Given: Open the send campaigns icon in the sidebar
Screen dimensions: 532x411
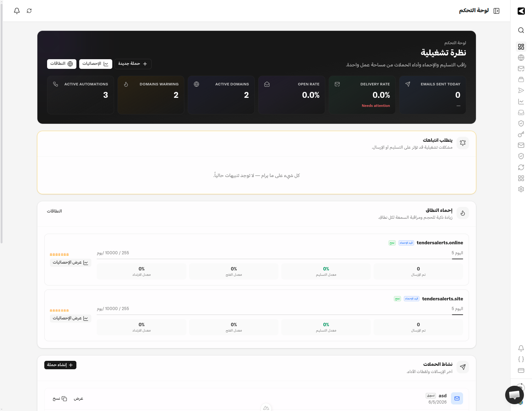Looking at the screenshot, I should 521,90.
